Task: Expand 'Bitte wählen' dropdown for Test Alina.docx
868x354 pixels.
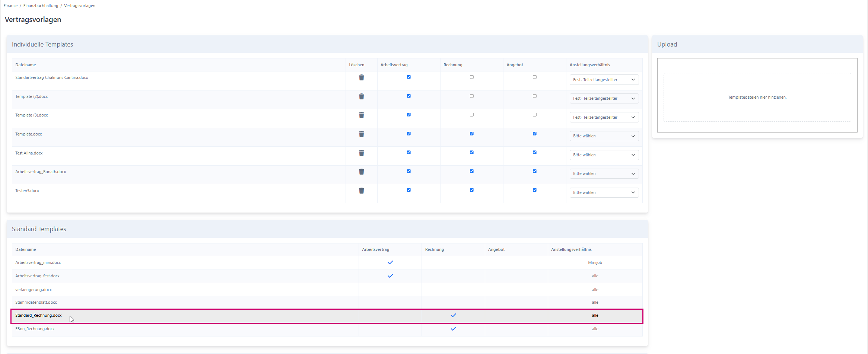Action: 604,155
